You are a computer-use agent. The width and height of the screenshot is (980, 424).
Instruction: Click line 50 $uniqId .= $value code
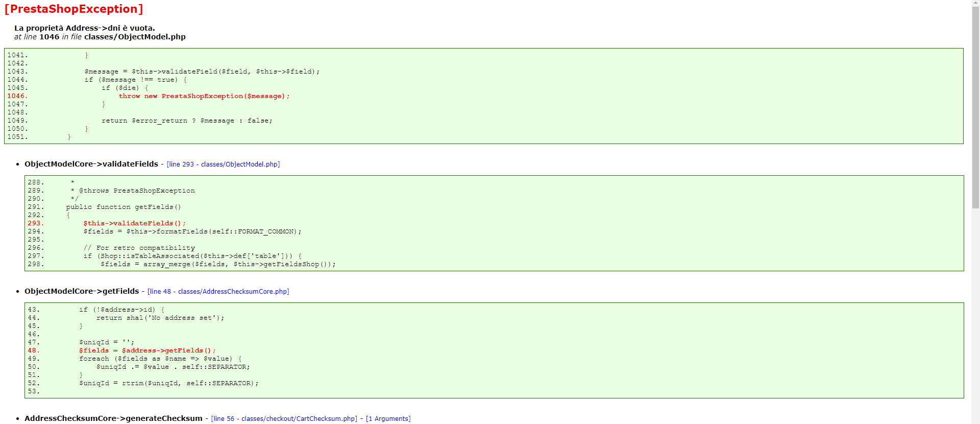click(173, 367)
